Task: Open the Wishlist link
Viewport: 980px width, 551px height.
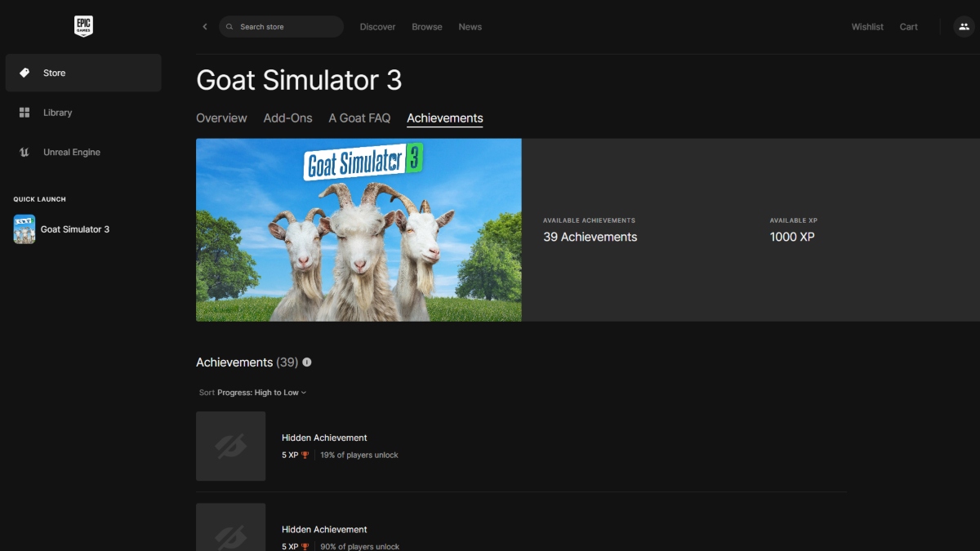Action: point(867,27)
